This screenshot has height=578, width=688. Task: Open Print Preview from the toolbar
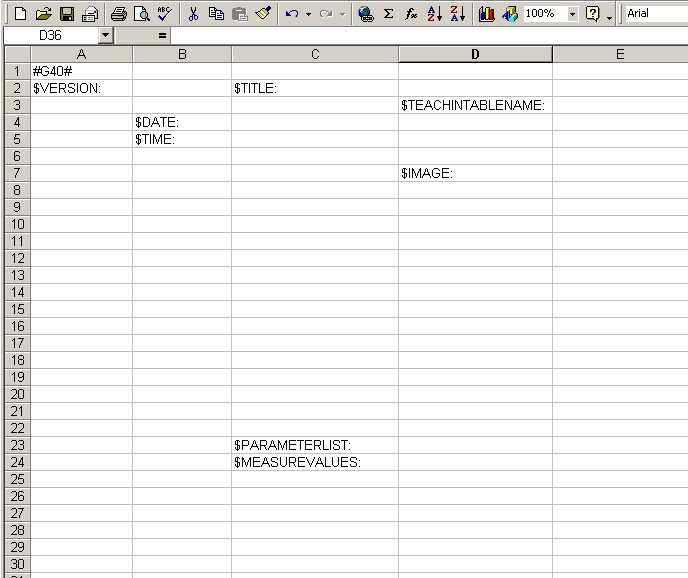coord(142,14)
